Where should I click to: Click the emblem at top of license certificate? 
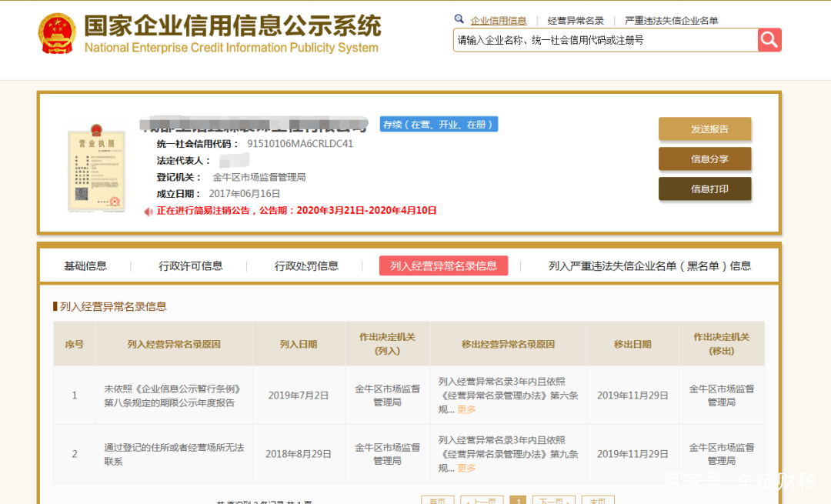[97, 129]
